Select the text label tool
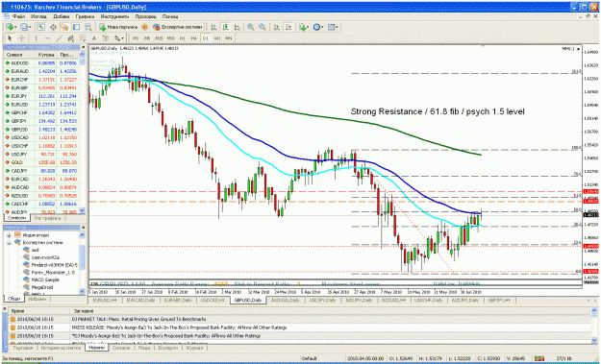Screen dimensions: 601x364 coord(106,38)
